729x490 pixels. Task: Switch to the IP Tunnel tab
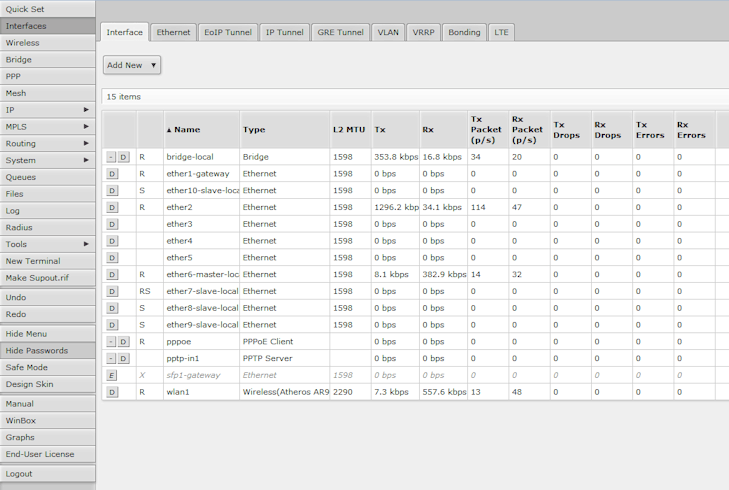pyautogui.click(x=285, y=32)
